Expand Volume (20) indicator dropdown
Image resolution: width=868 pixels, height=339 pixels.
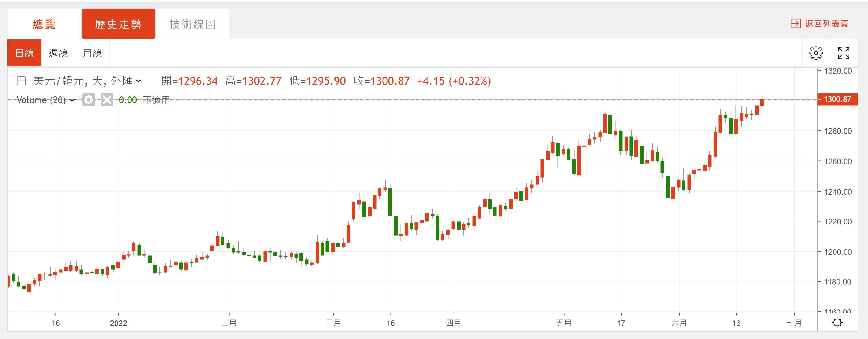[72, 100]
